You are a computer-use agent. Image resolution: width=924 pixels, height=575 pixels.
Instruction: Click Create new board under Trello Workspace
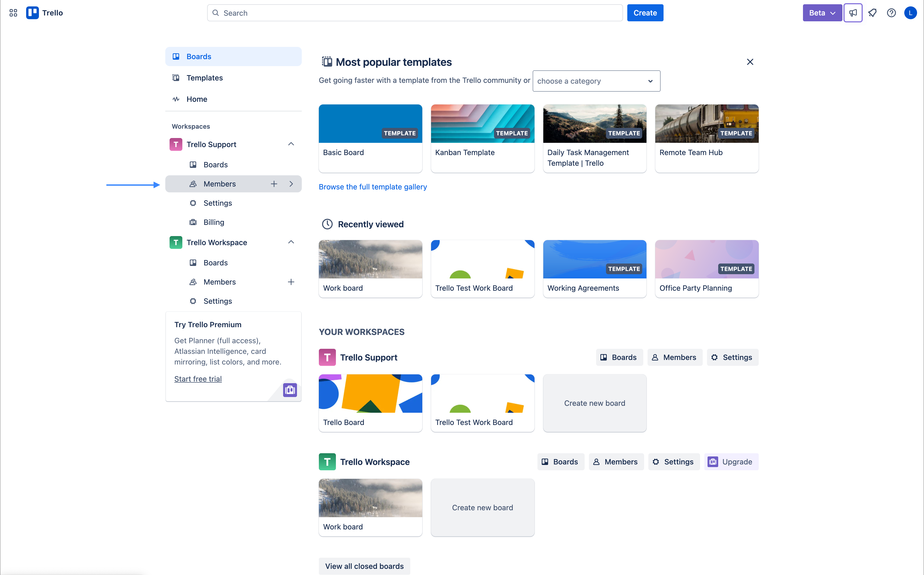(x=482, y=508)
